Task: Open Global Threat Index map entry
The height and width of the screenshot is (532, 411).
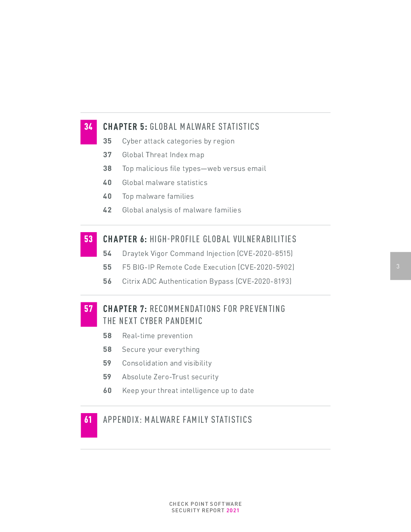Action: 163,155
